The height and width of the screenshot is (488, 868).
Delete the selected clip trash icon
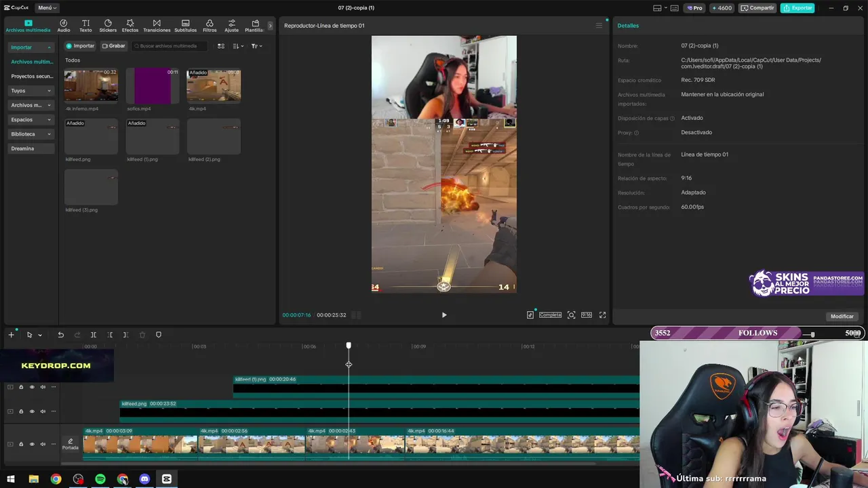click(x=142, y=335)
